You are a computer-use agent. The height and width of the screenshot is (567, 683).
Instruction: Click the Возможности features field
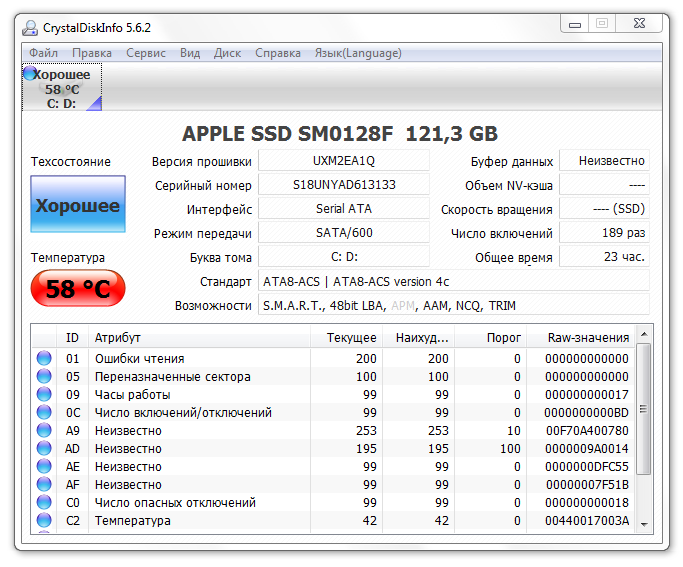click(x=453, y=305)
